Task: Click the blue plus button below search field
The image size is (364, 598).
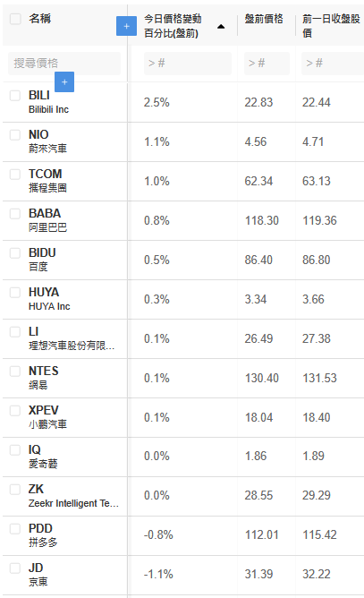Action: 64,81
